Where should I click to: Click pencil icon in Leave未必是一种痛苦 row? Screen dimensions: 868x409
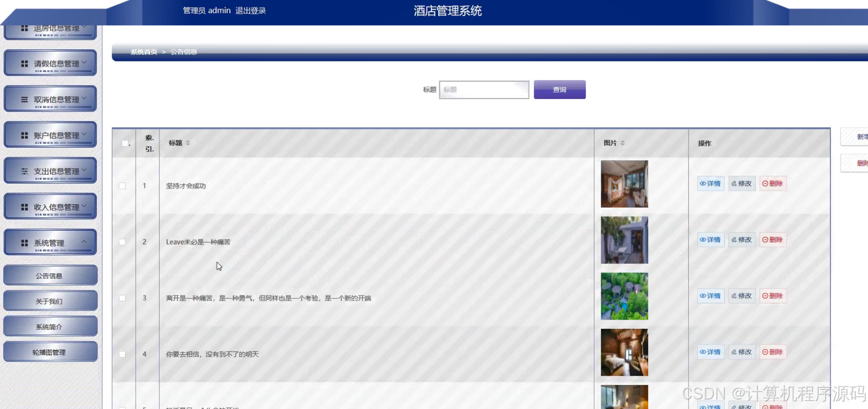pyautogui.click(x=734, y=240)
